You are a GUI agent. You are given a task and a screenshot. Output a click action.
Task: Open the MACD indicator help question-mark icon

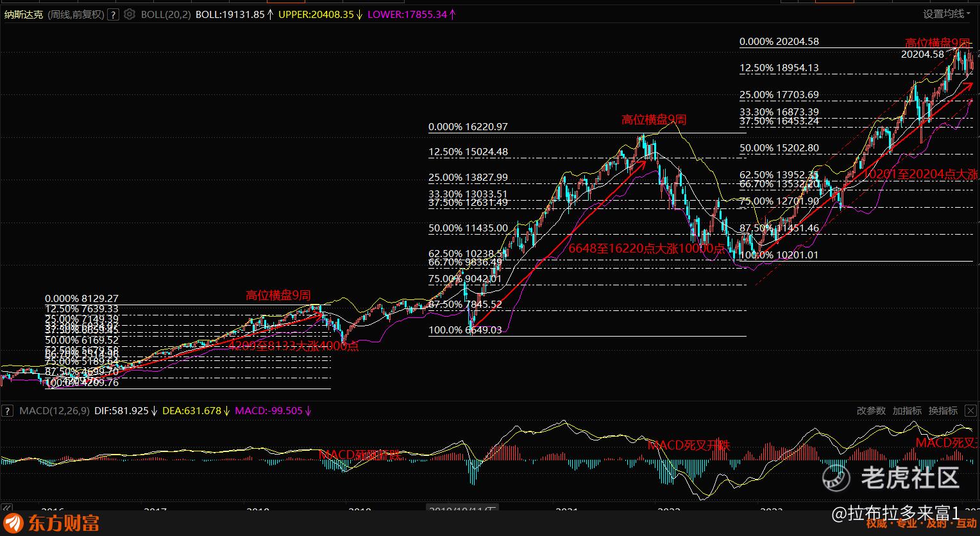pos(8,410)
